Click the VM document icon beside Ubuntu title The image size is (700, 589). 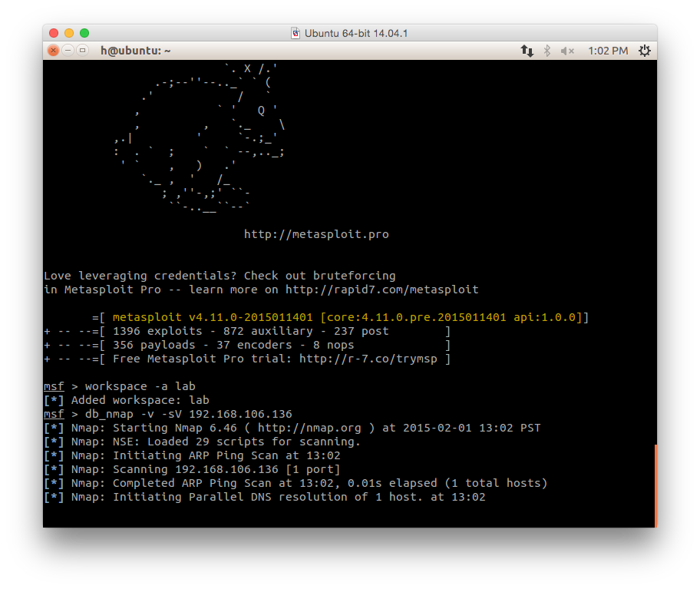[x=296, y=34]
